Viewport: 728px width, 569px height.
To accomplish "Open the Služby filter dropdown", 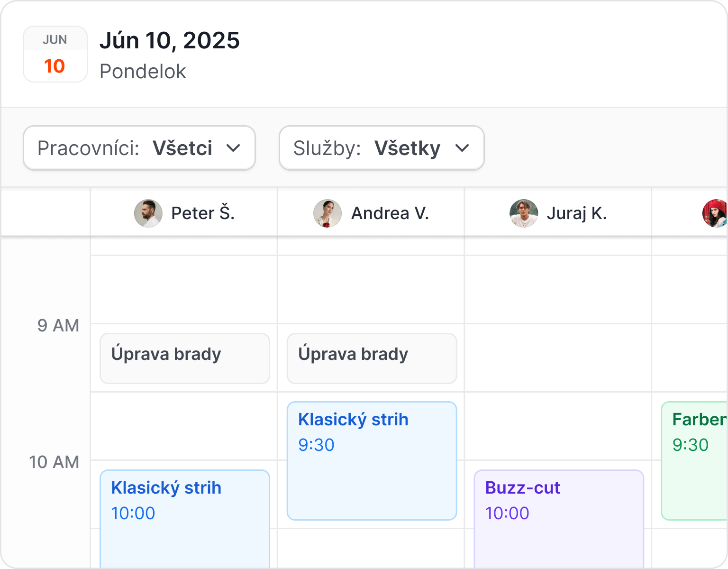I will (x=382, y=148).
